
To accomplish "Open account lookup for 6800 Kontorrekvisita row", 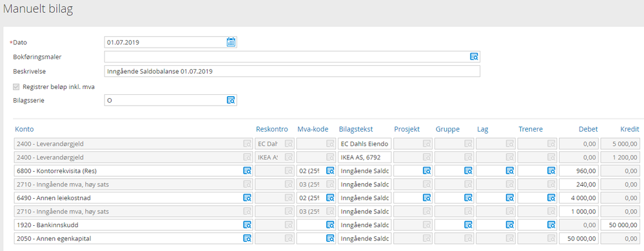I will 247,170.
